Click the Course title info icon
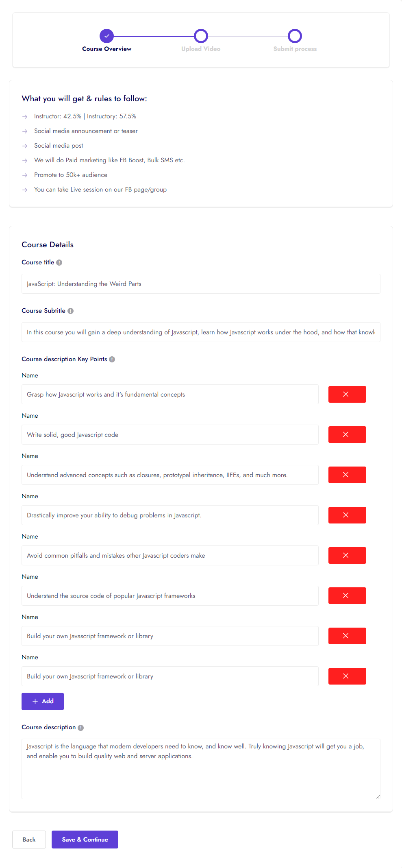 click(x=59, y=263)
